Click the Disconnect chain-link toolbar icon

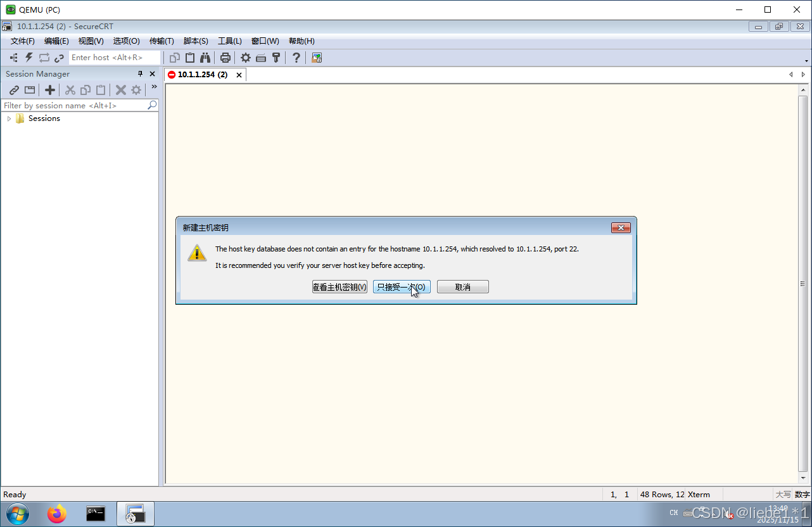(59, 58)
